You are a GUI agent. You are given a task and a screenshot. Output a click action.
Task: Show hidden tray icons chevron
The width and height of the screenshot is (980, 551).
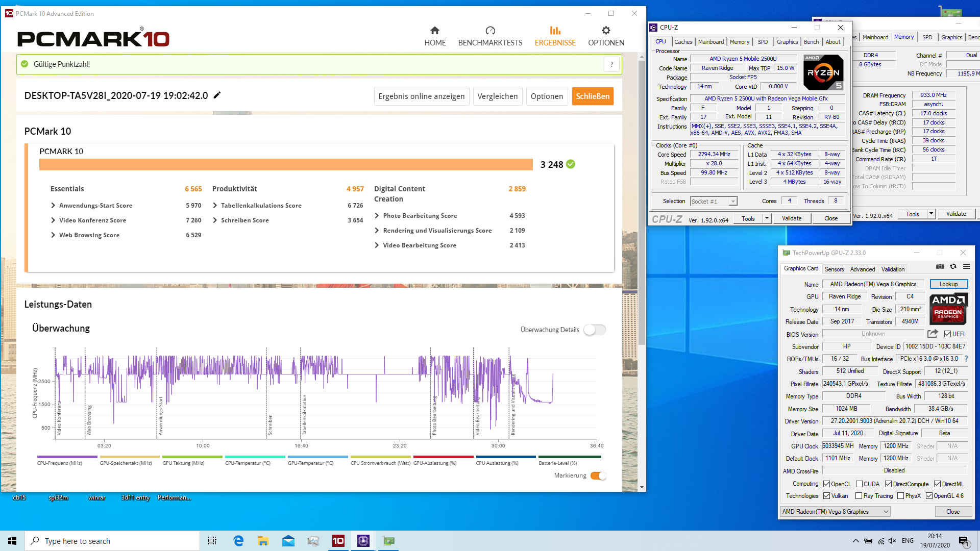point(855,541)
